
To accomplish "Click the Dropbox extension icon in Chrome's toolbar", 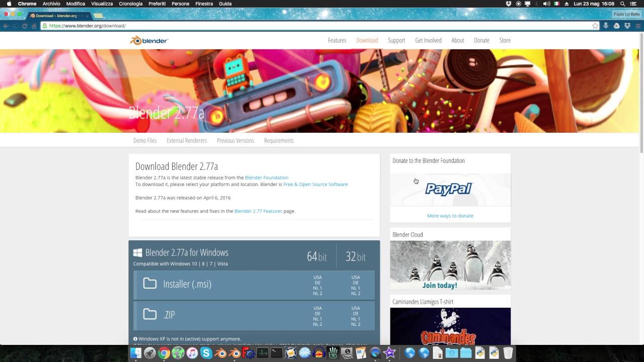I will [627, 26].
